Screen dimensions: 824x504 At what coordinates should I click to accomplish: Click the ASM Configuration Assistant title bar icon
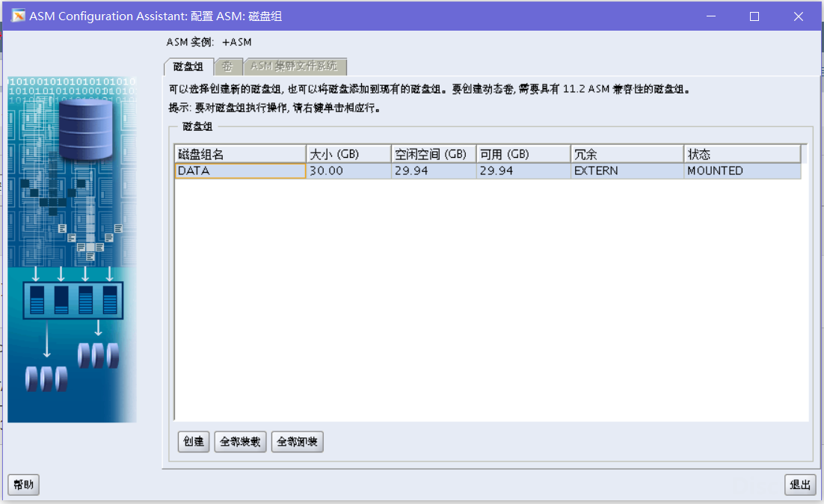point(19,16)
